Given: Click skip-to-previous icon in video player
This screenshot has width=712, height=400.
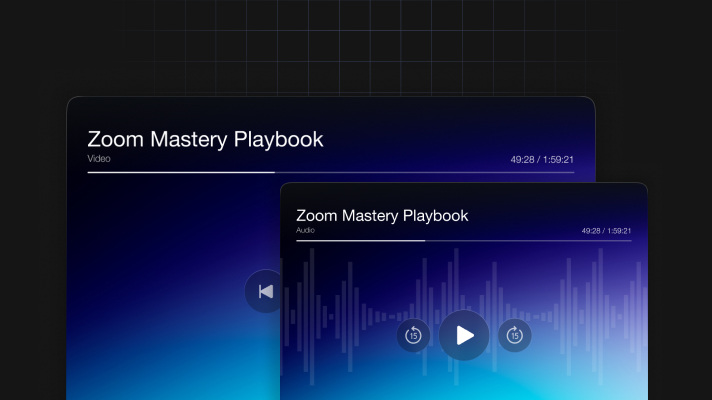Looking at the screenshot, I should (265, 291).
